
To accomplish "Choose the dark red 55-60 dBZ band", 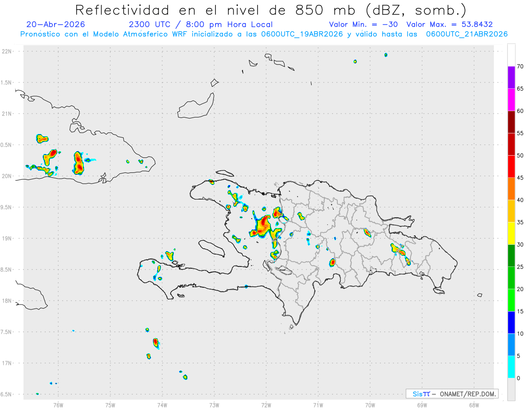I will pos(511,122).
